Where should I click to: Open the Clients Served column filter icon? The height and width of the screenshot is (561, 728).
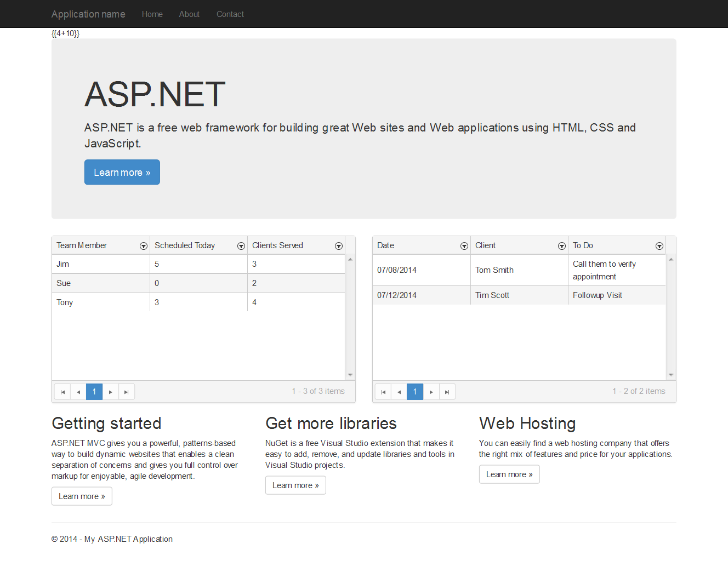click(x=339, y=246)
